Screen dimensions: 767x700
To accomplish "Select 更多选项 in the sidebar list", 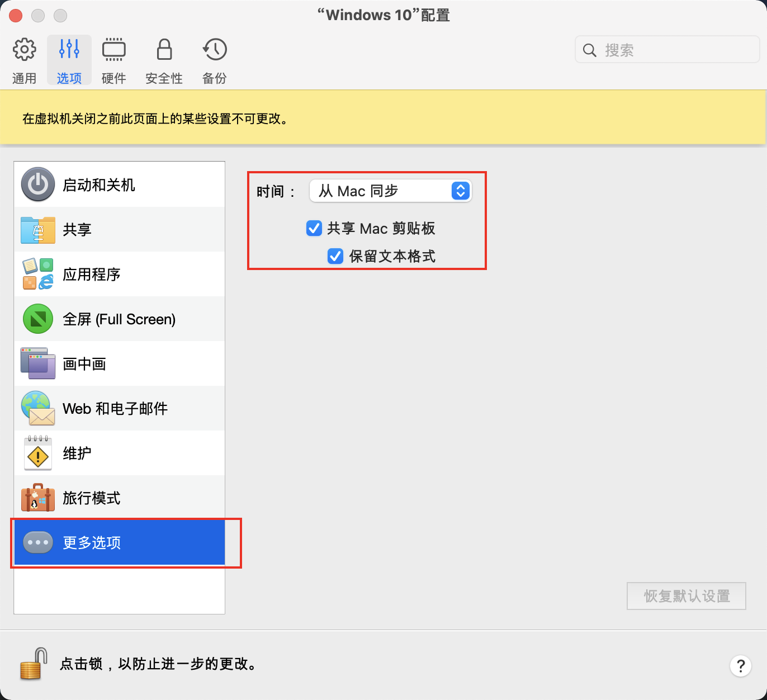I will (120, 542).
